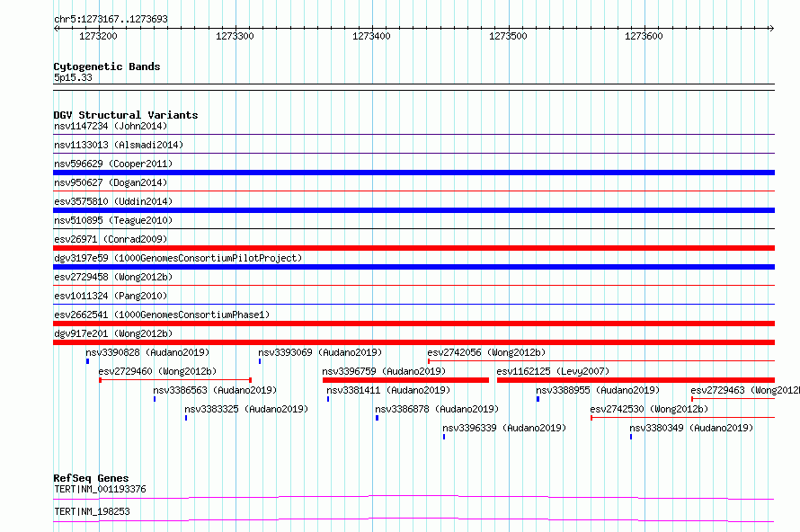Viewport: 800px width, 532px height.
Task: Select the nsv3386878 (Audano2019) label
Action: click(437, 409)
